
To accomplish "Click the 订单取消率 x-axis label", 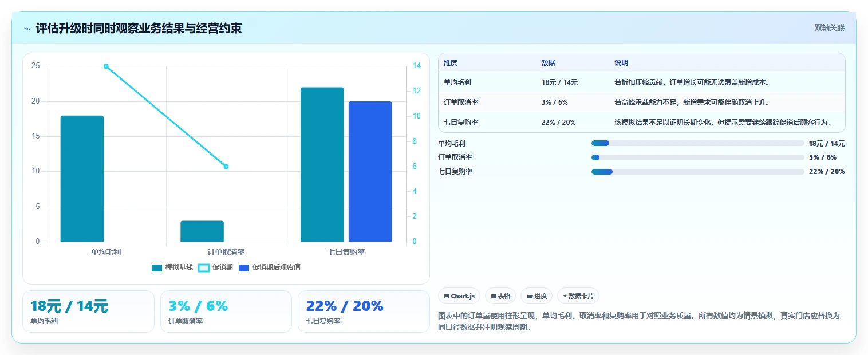I will click(226, 251).
